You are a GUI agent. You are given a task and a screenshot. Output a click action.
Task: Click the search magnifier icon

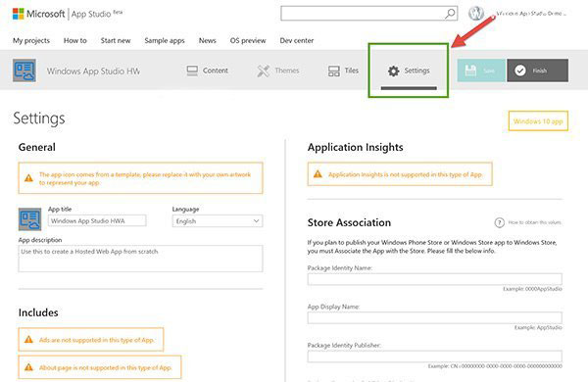(449, 14)
